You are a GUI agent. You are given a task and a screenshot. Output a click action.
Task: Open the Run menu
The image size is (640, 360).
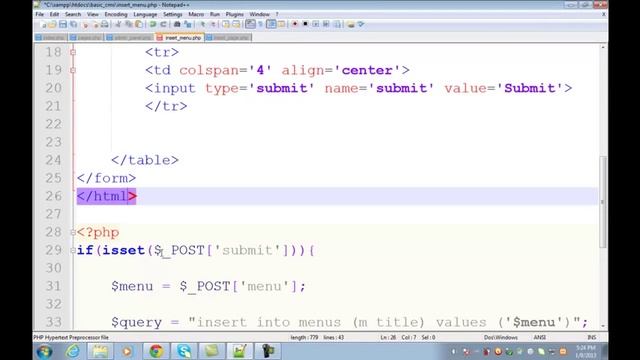click(x=215, y=14)
